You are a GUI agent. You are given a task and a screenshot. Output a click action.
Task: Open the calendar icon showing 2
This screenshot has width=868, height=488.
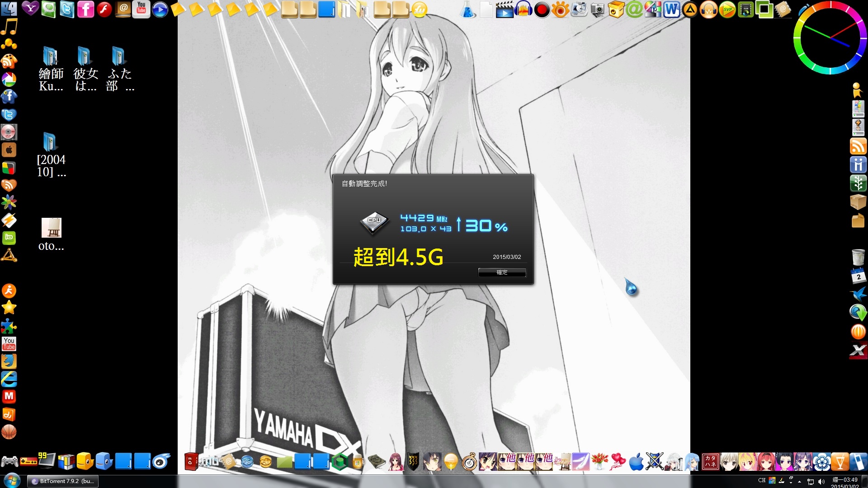click(x=858, y=276)
